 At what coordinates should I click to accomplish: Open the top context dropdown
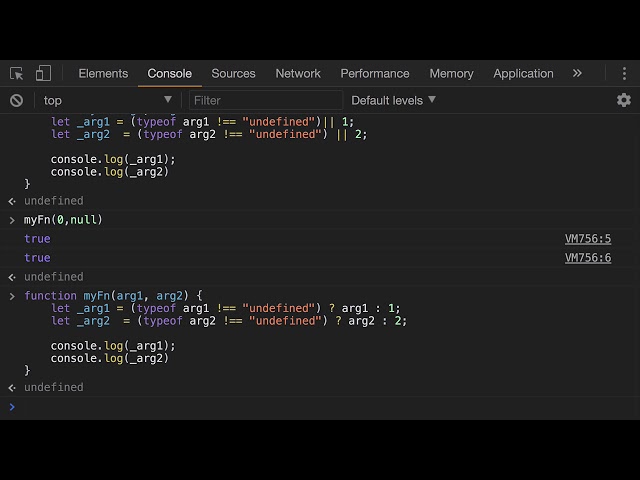pyautogui.click(x=107, y=100)
